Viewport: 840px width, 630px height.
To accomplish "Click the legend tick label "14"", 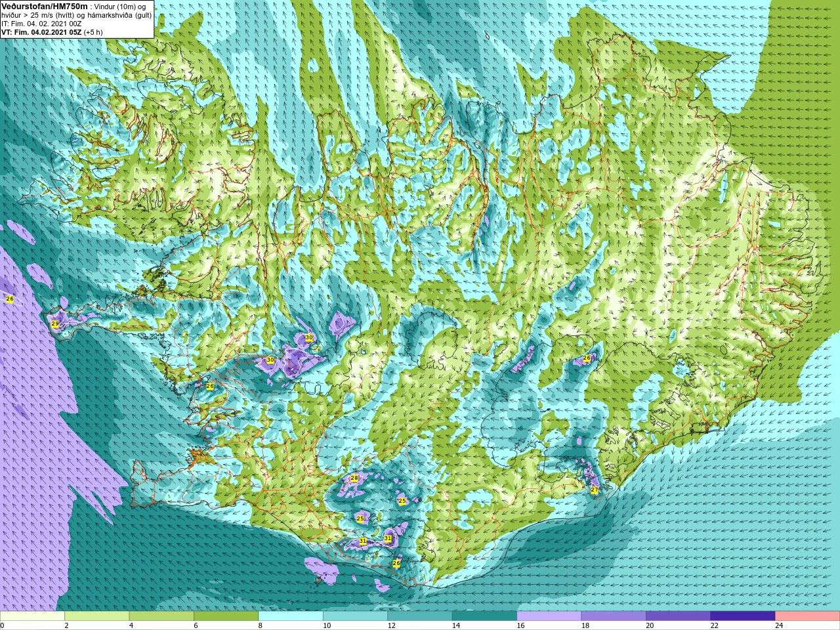I will [456, 625].
